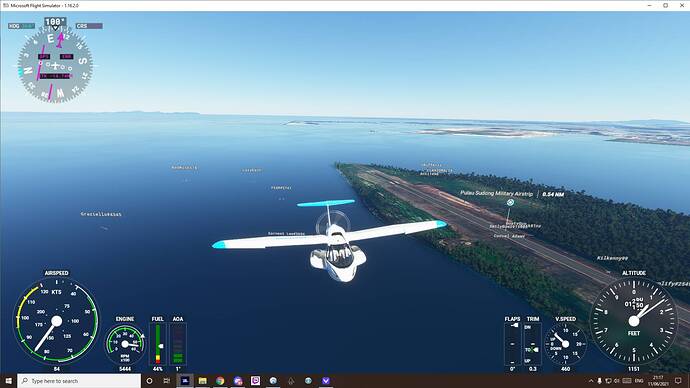This screenshot has width=690, height=388.
Task: Click the HDG heading bug field
Action: [21, 26]
